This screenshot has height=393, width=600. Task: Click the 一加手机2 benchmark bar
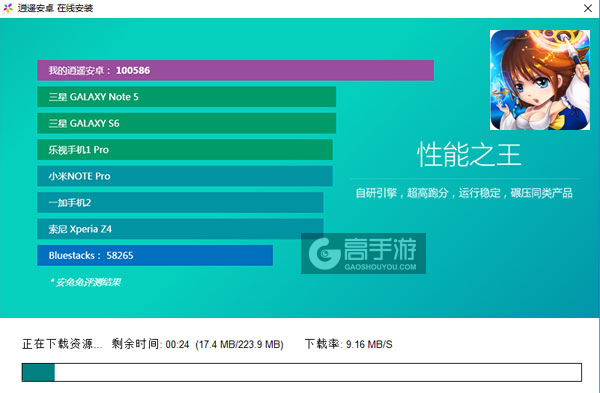tap(180, 202)
